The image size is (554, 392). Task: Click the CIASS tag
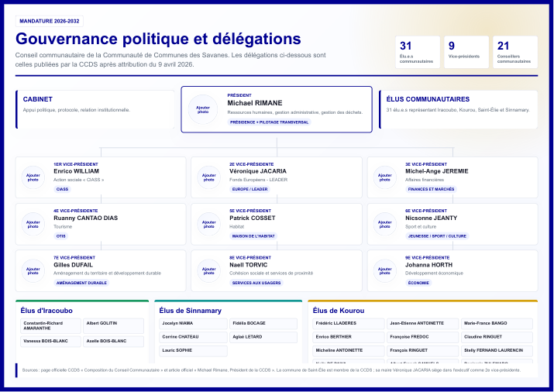click(62, 189)
